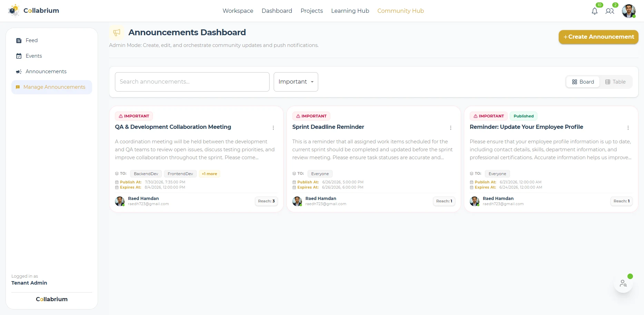The height and width of the screenshot is (315, 644).
Task: Open the Sprint Deadline Reminder title
Action: tap(328, 127)
